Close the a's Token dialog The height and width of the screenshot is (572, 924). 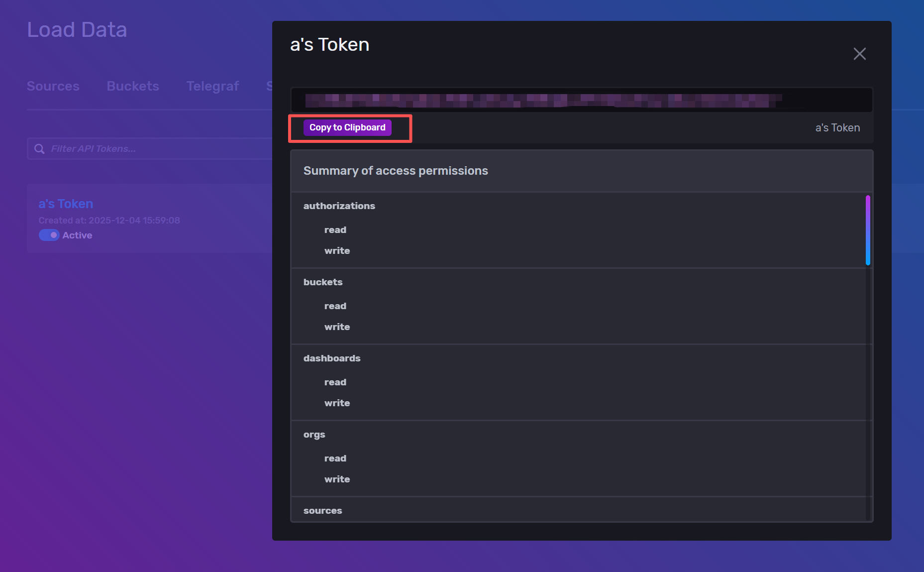tap(859, 54)
